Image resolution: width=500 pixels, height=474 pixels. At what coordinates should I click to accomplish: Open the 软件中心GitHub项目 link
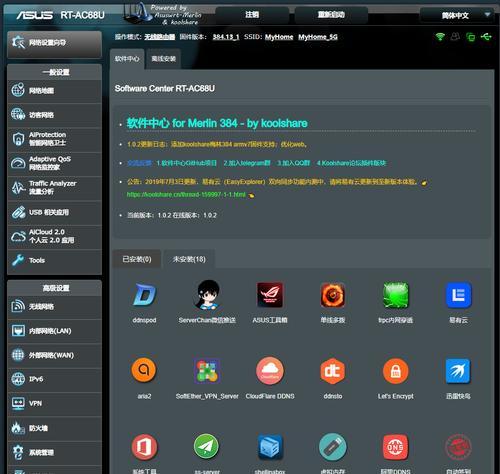(x=187, y=163)
